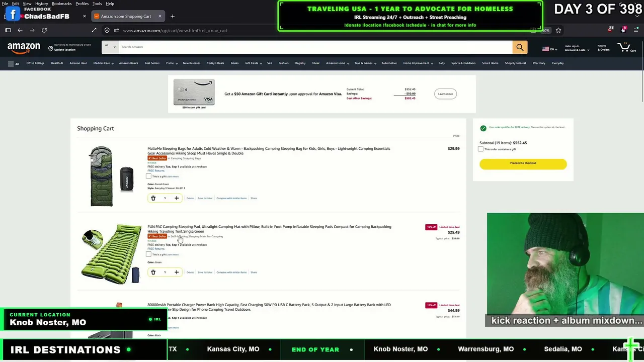This screenshot has height=362, width=644.
Task: Click the Amazon logo in the header
Action: click(x=24, y=48)
